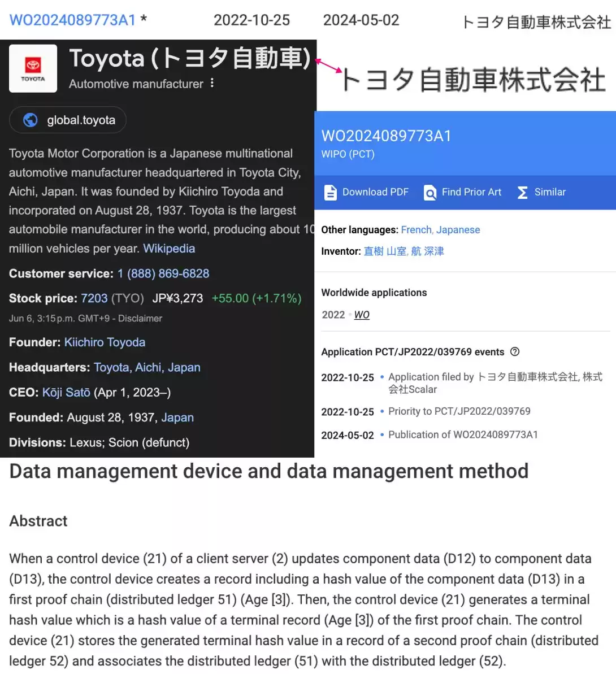Open the three-dot menu beside Automotive manufacturer
The image size is (616, 674).
coord(212,83)
